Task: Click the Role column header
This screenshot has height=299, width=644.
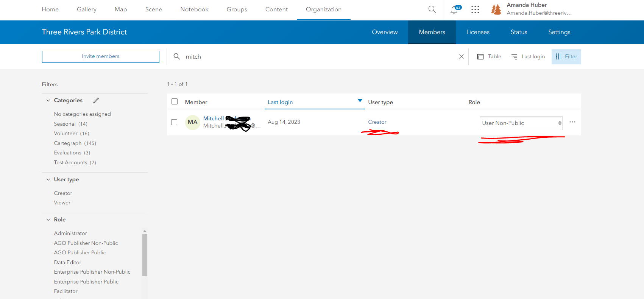Action: coord(474,102)
